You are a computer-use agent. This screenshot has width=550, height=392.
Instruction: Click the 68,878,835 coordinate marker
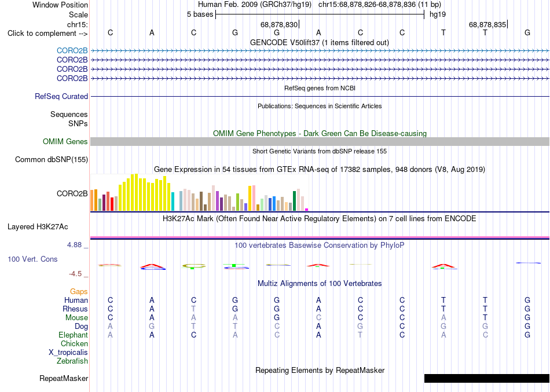pyautogui.click(x=487, y=24)
